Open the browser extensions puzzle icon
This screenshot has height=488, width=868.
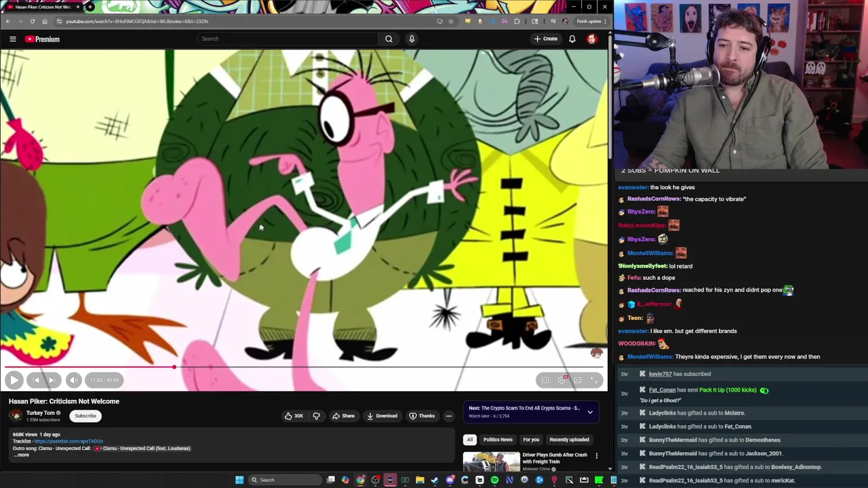tap(517, 22)
